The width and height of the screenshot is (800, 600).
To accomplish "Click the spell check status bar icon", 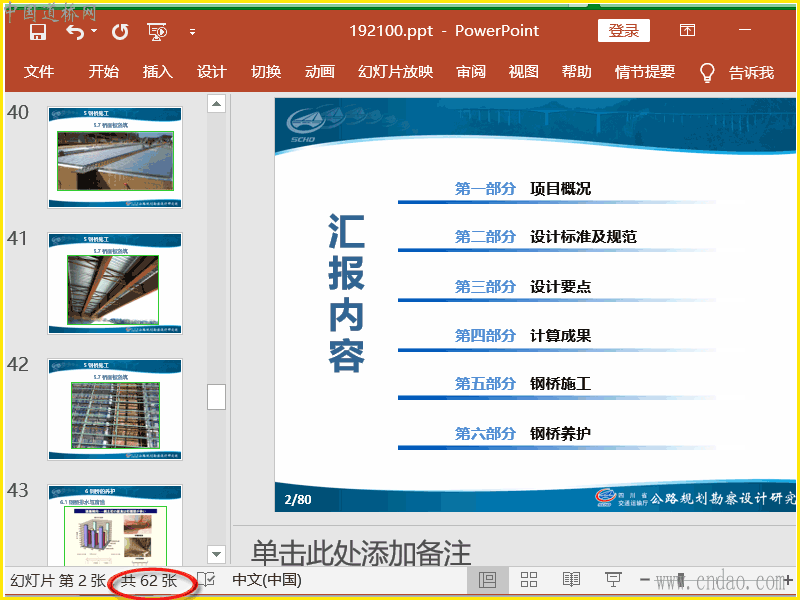I will tap(206, 580).
